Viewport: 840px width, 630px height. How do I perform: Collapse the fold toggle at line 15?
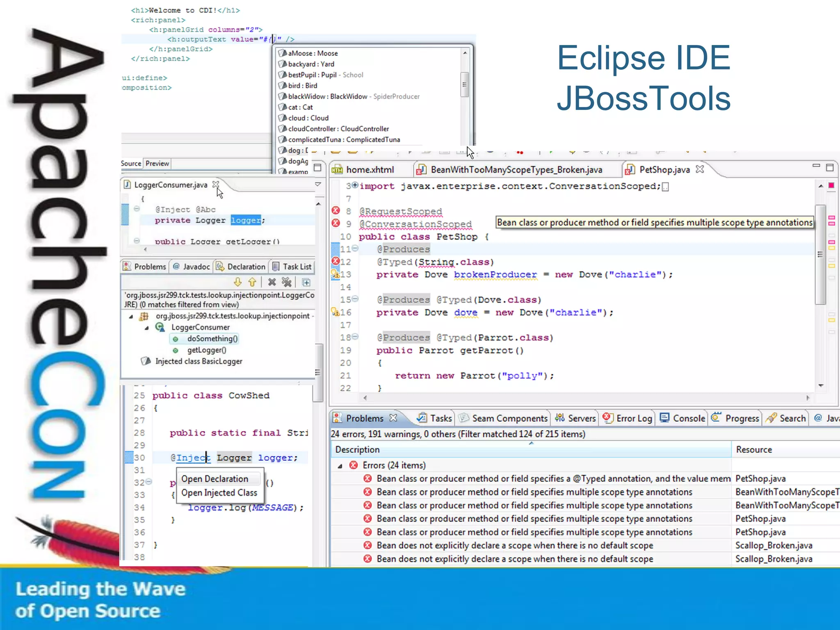(355, 299)
